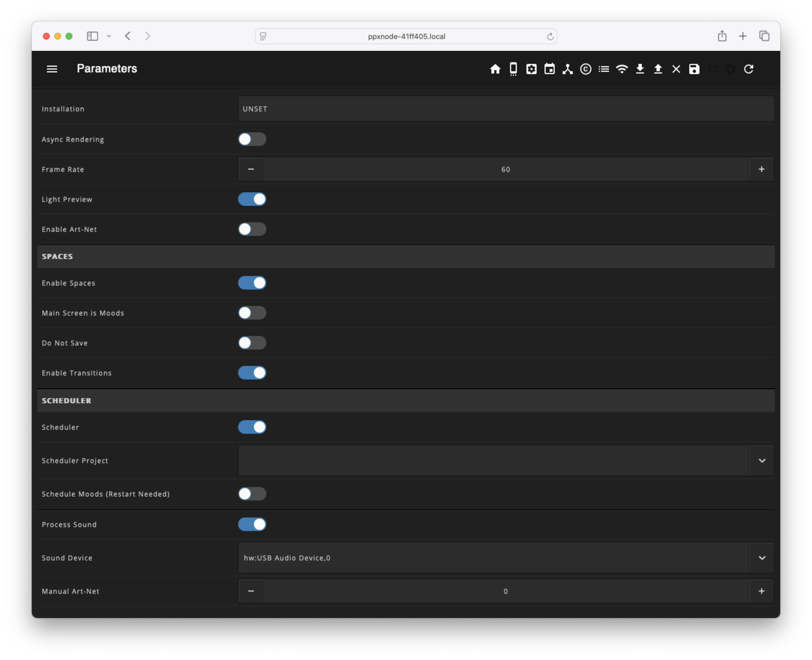
Task: Expand the Scheduler Project dropdown
Action: 762,460
